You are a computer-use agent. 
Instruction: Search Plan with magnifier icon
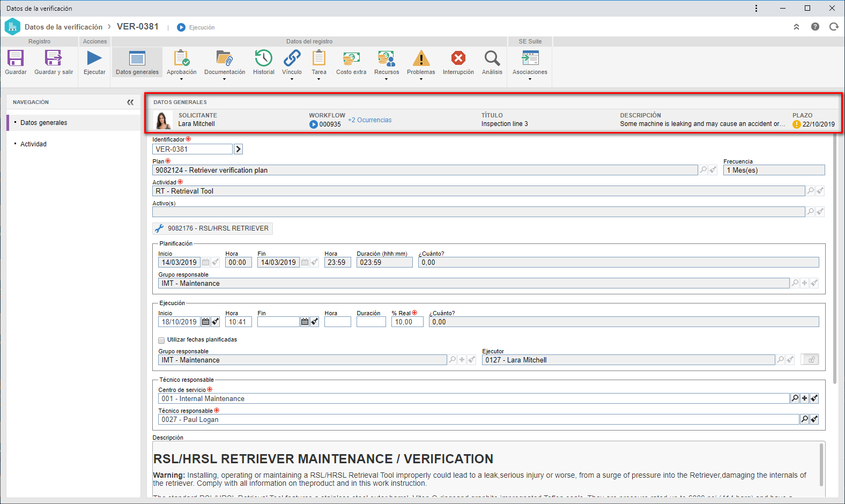(703, 170)
